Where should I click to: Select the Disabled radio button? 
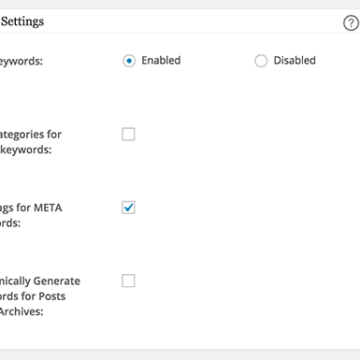coord(261,61)
